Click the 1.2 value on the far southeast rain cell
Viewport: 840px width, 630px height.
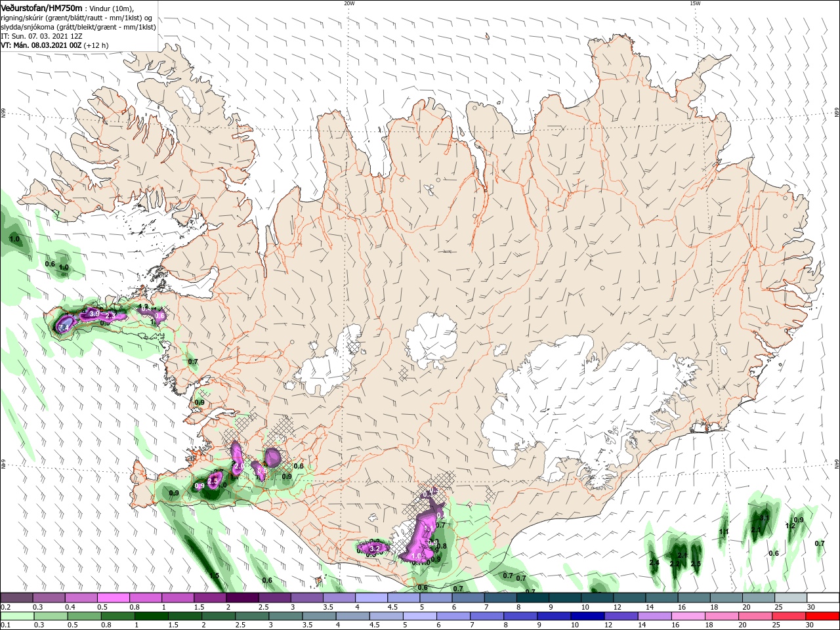coord(790,526)
